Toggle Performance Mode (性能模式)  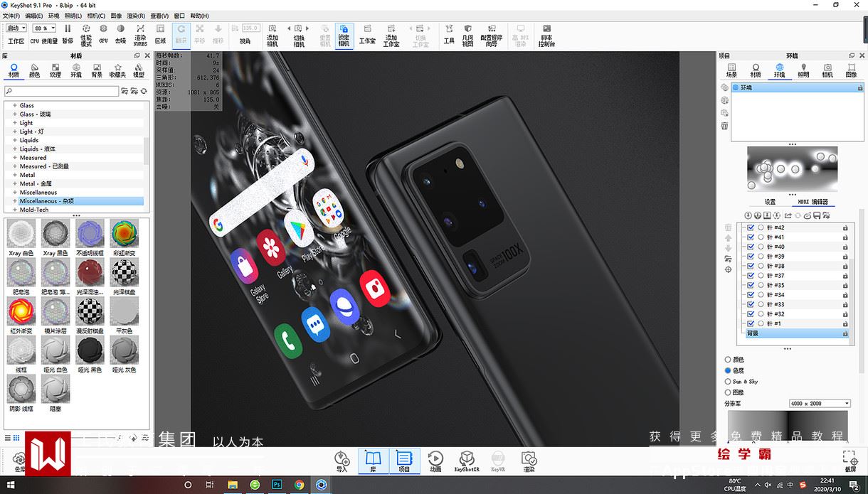pyautogui.click(x=86, y=36)
